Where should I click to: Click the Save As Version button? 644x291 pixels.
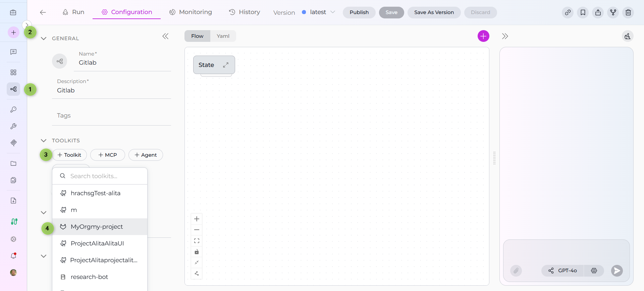tap(434, 12)
